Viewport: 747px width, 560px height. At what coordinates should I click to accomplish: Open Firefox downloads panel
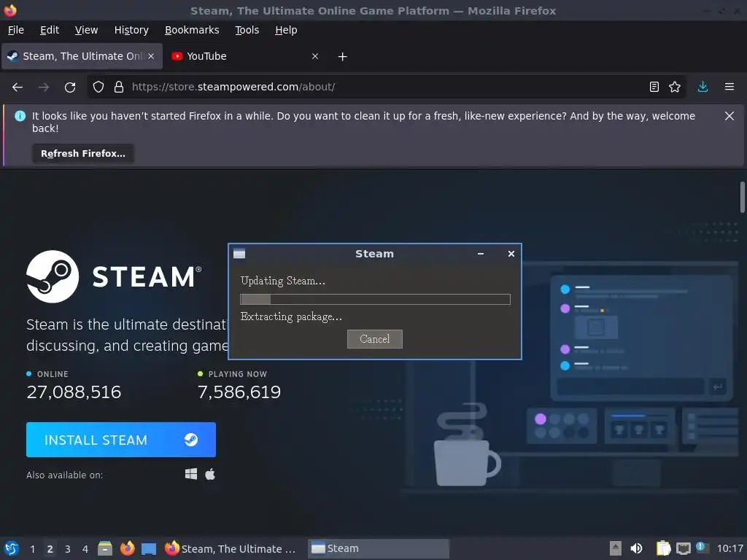[x=703, y=87]
